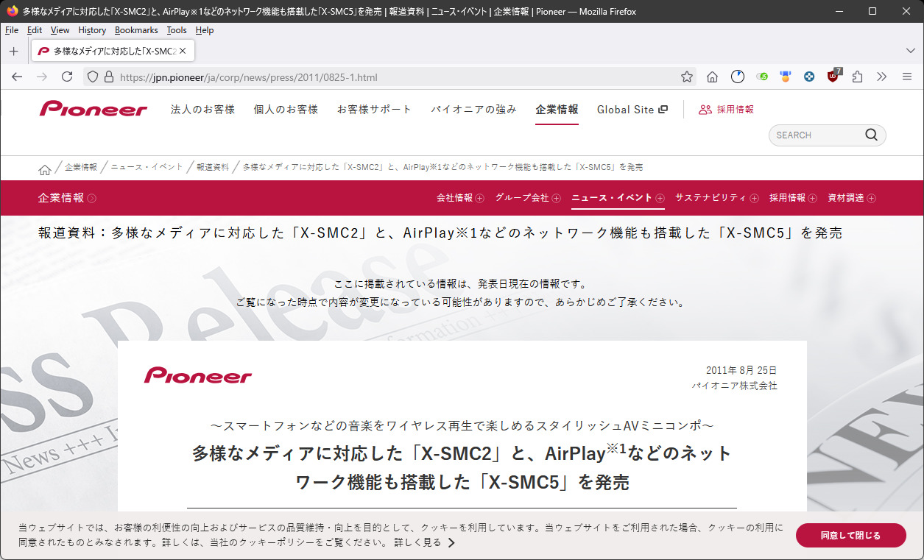The width and height of the screenshot is (924, 560).
Task: Open the uBlock Origin extension icon
Action: click(x=833, y=77)
